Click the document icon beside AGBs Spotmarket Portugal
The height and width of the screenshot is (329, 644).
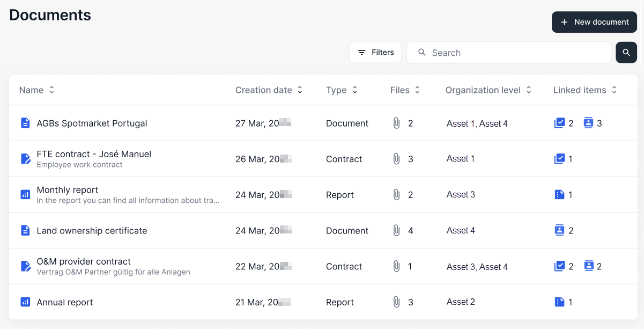[x=25, y=123]
